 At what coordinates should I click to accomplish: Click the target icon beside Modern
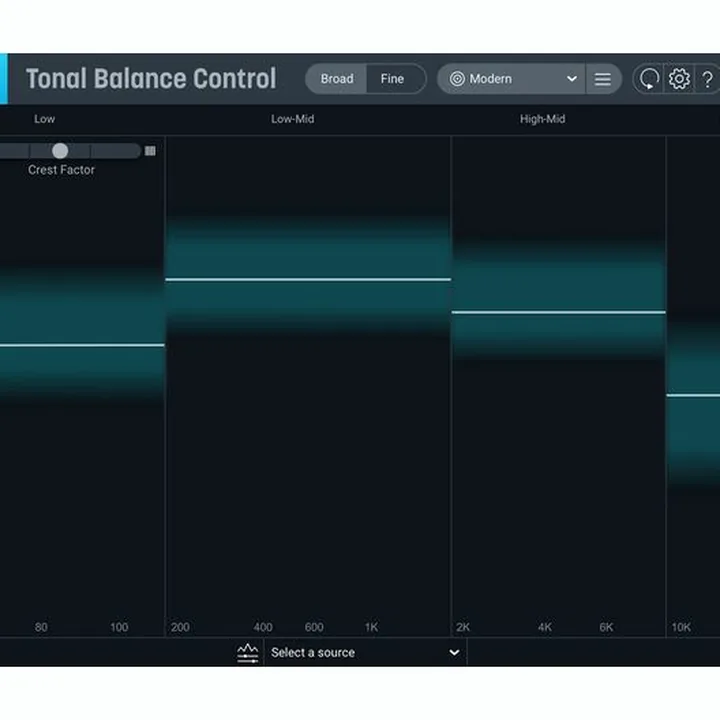tap(457, 79)
